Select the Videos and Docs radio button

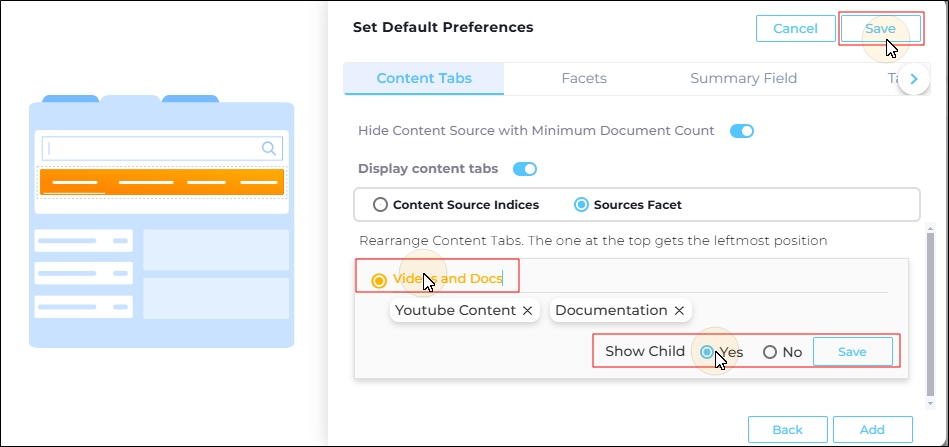pos(379,281)
